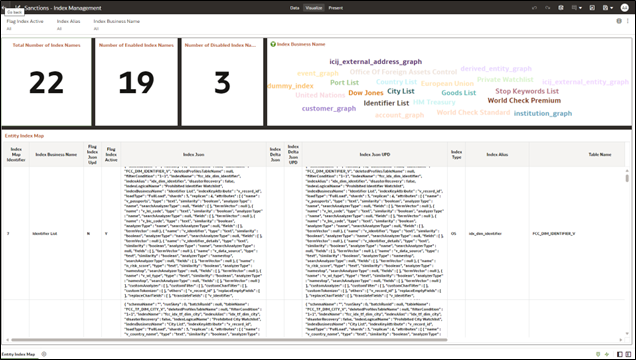Select account_graph in the tag cloud
This screenshot has width=636, height=360.
tap(399, 115)
